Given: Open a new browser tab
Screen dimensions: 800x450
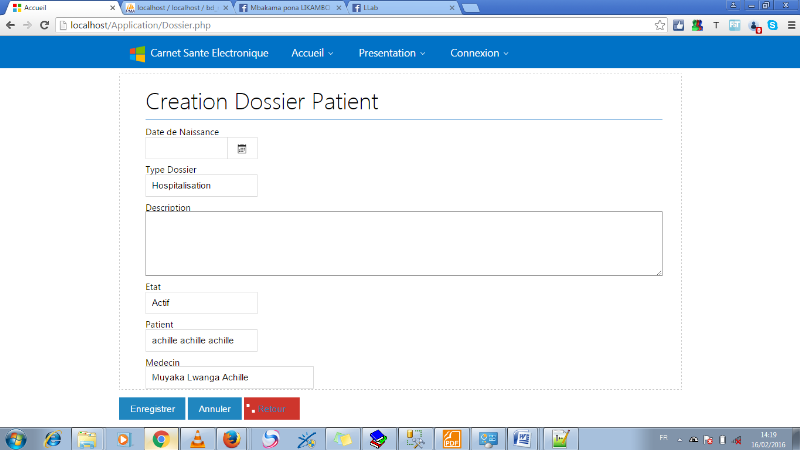Looking at the screenshot, I should [x=470, y=8].
